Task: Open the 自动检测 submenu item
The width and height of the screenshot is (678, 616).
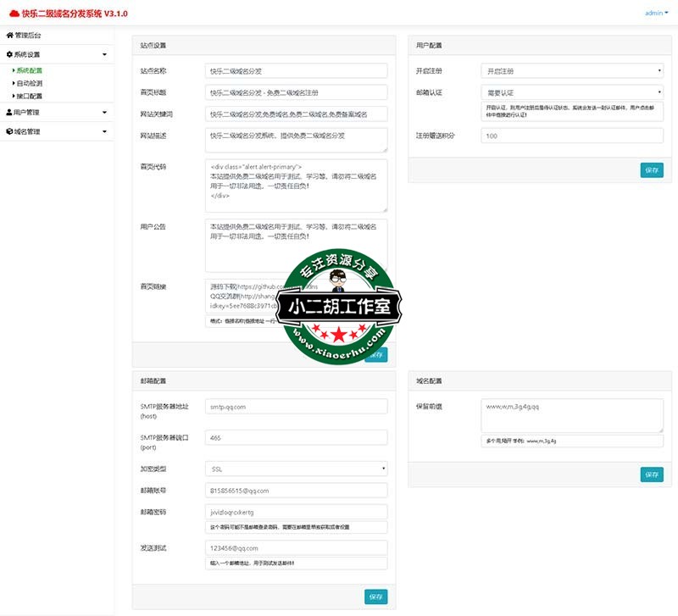Action: click(x=30, y=83)
